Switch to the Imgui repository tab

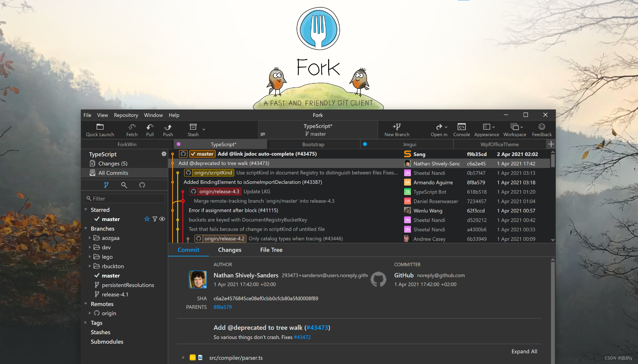(x=407, y=144)
